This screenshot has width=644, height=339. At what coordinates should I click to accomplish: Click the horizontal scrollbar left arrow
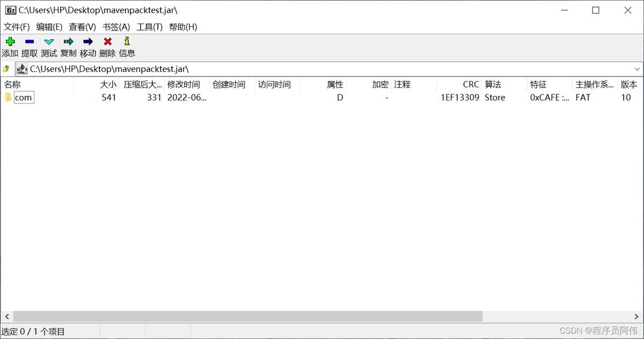pyautogui.click(x=6, y=316)
